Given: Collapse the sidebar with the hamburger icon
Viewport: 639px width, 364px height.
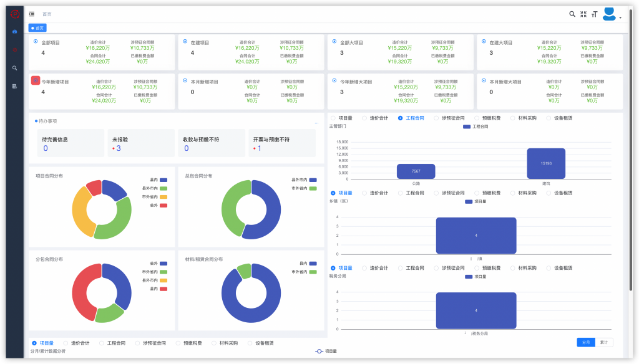Looking at the screenshot, I should click(32, 14).
